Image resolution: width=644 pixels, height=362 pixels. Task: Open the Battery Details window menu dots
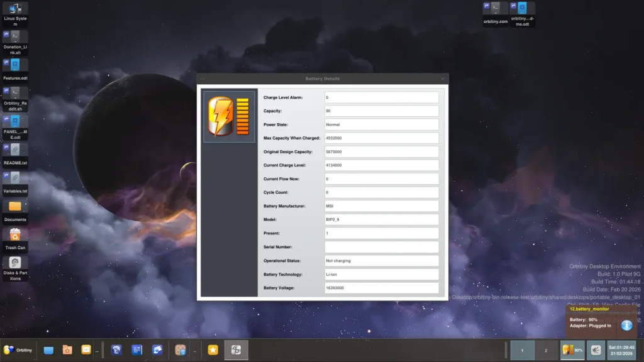[203, 79]
